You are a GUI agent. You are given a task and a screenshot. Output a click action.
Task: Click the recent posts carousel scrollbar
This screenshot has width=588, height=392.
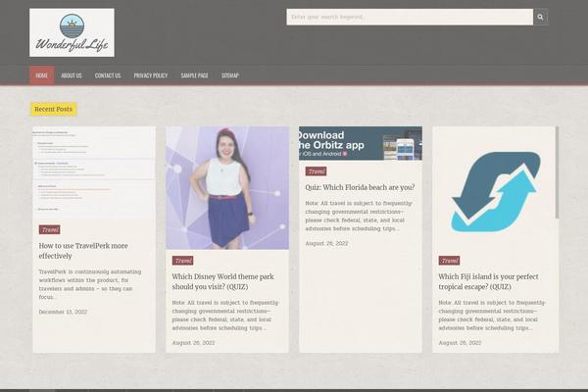pos(558,172)
